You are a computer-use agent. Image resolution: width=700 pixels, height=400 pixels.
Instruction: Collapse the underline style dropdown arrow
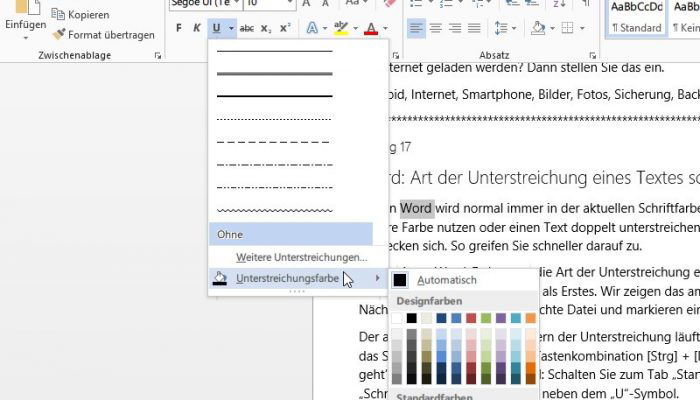231,28
